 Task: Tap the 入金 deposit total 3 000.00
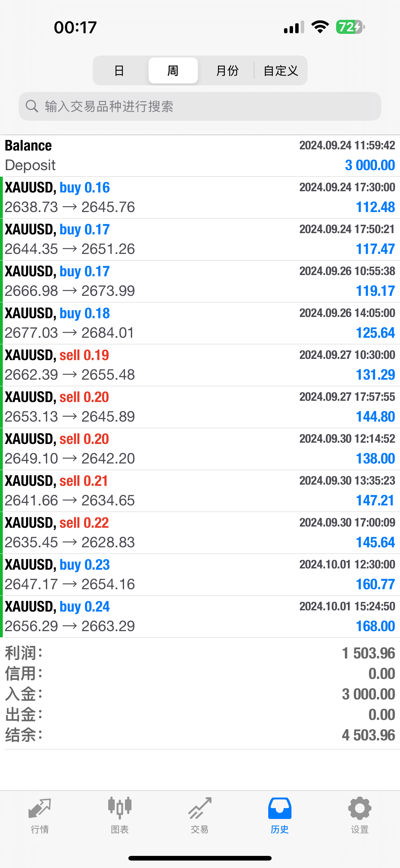(368, 694)
